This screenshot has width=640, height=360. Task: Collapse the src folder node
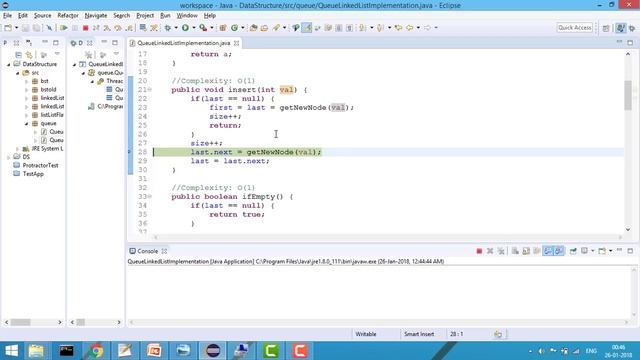click(x=18, y=73)
